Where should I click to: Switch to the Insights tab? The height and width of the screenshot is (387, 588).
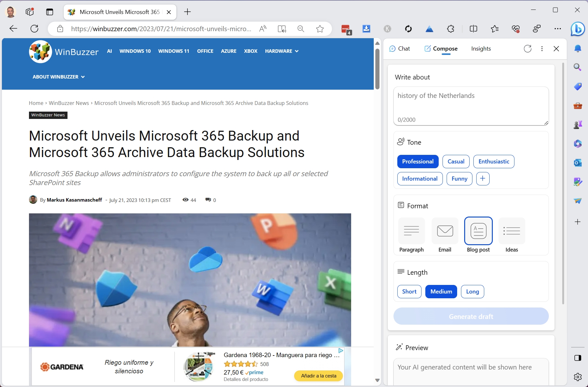(481, 49)
